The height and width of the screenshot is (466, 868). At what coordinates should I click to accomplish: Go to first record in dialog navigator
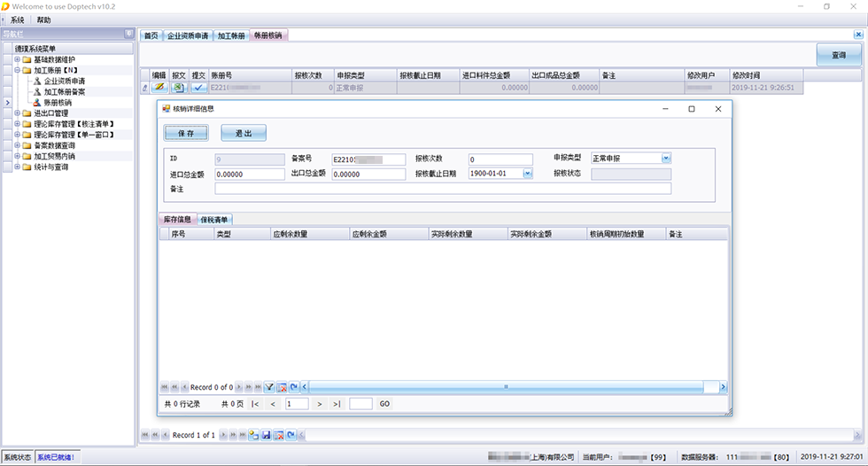coord(165,387)
